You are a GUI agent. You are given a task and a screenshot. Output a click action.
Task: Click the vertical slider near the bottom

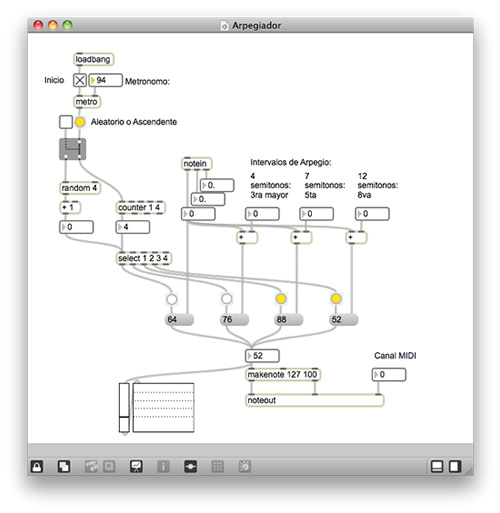pyautogui.click(x=124, y=408)
